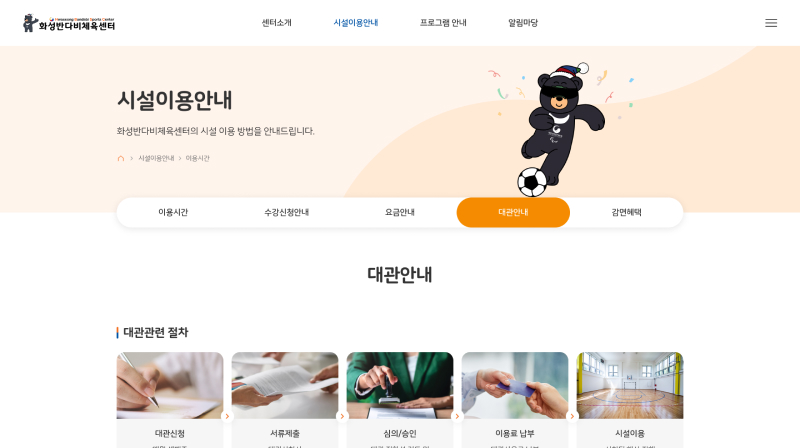800x448 pixels.
Task: Switch to the 이용시간 tab
Action: (x=173, y=212)
